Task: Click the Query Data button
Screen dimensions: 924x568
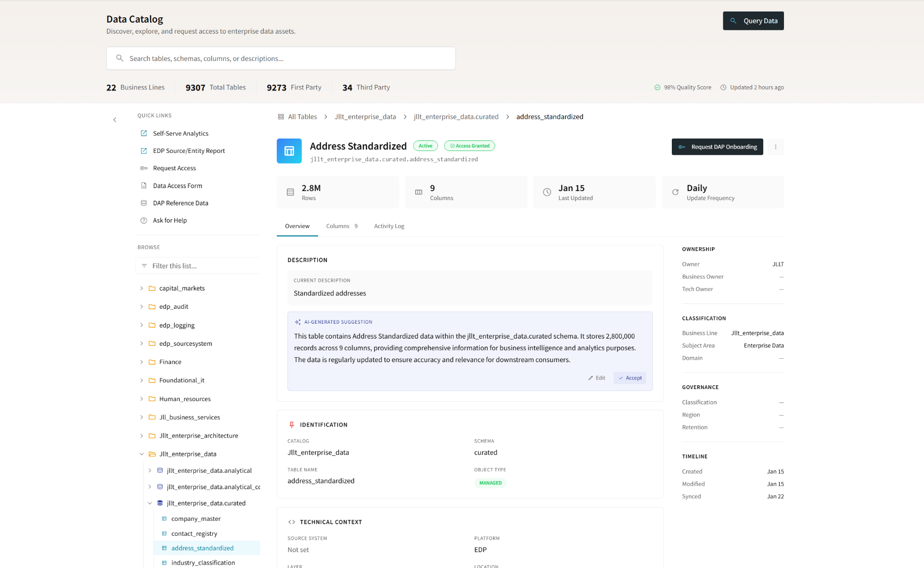Action: pos(753,21)
